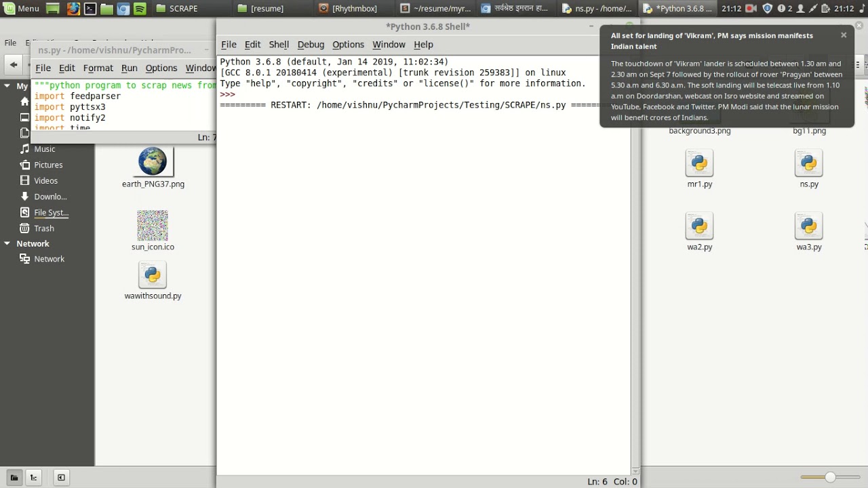Switch to the ~/resume/myr... editor window
This screenshot has width=868, height=488.
[x=436, y=8]
